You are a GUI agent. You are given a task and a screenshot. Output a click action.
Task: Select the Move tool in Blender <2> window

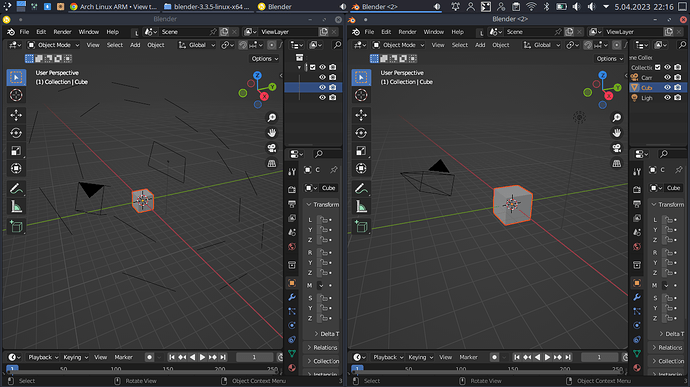point(361,115)
